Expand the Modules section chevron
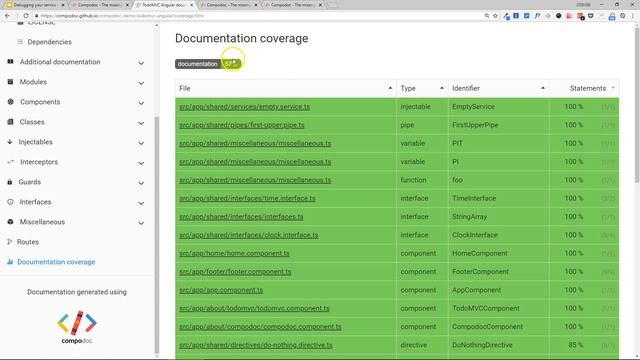This screenshot has height=360, width=640. click(141, 83)
